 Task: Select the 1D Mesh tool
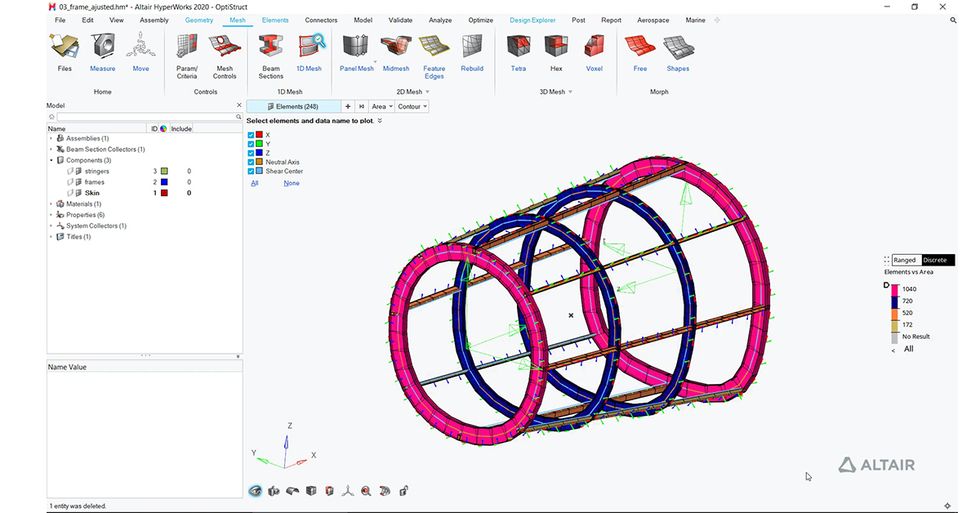click(x=310, y=52)
